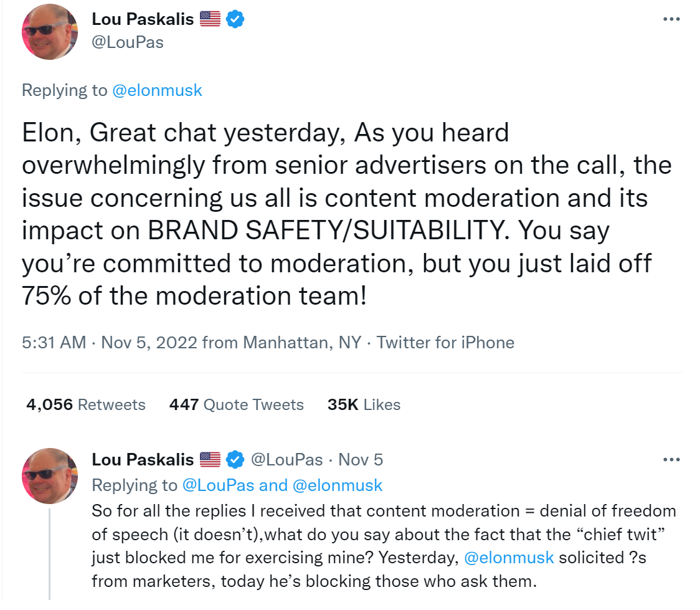The height and width of the screenshot is (610, 700).
Task: Open the reply tweet's three-dot more menu
Action: click(671, 460)
